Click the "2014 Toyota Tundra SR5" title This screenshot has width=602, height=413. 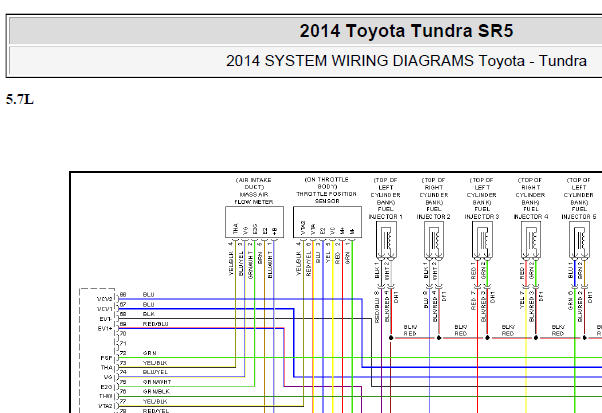(406, 31)
